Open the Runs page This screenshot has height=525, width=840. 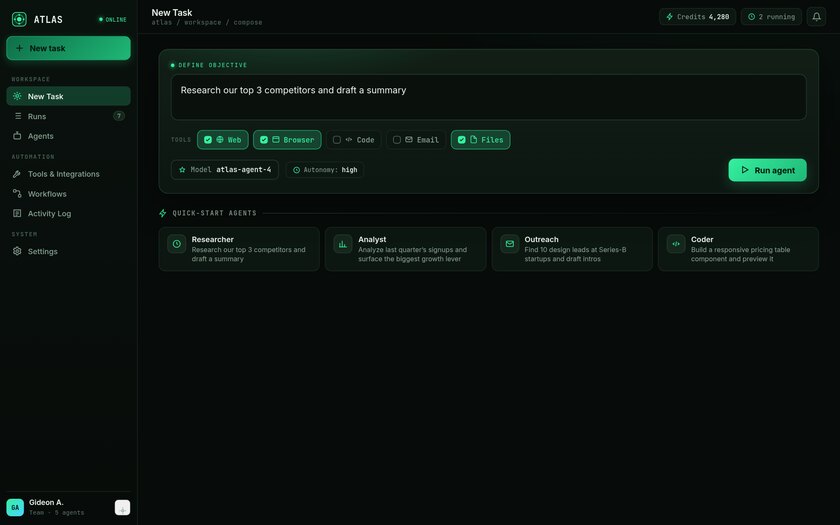pyautogui.click(x=68, y=116)
